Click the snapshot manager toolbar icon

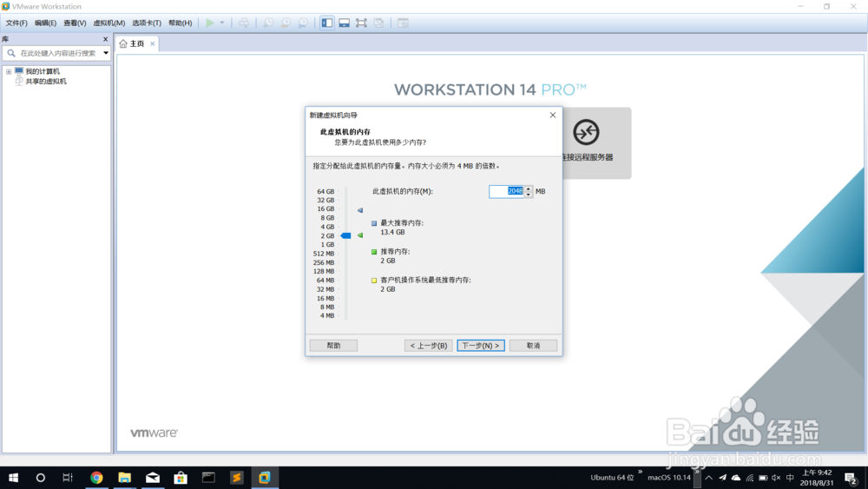pos(303,23)
